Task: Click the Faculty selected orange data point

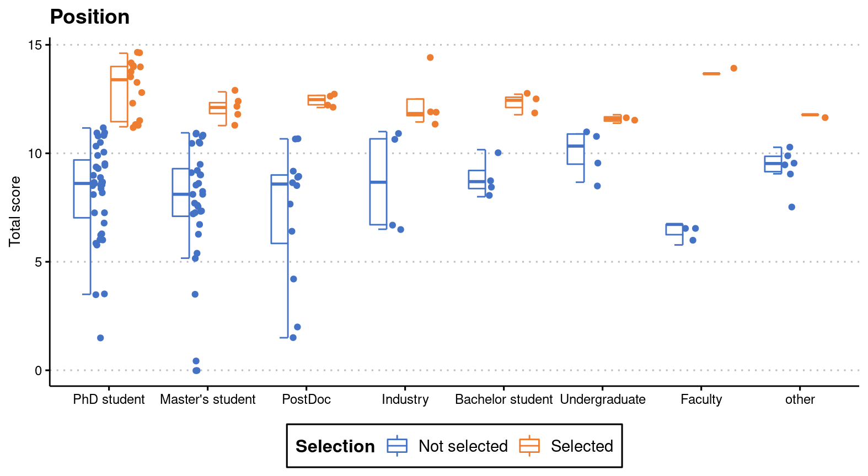Action: point(734,68)
